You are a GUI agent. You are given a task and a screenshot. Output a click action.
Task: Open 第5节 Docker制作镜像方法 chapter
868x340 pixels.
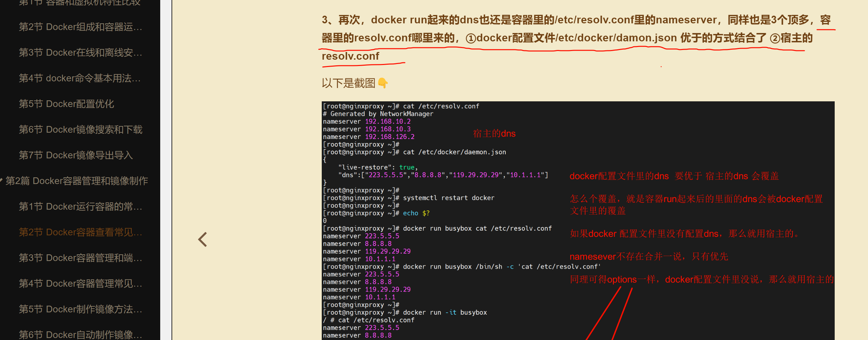pos(81,309)
